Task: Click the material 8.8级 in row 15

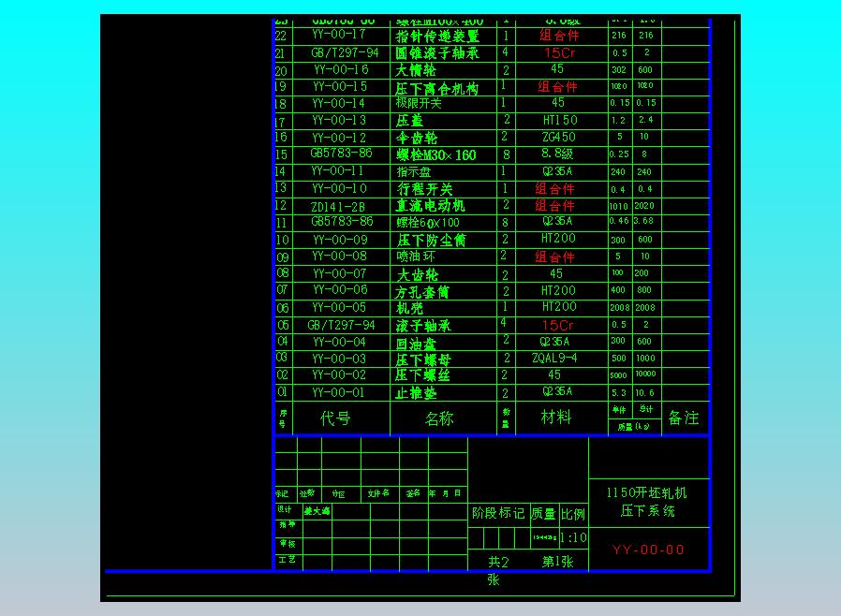Action: (557, 154)
